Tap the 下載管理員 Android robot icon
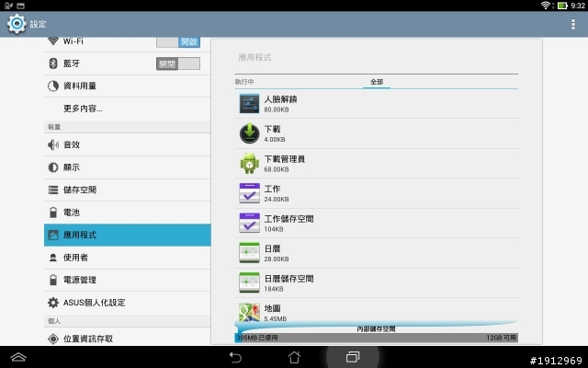Screen dimensions: 588x368 coord(249,164)
